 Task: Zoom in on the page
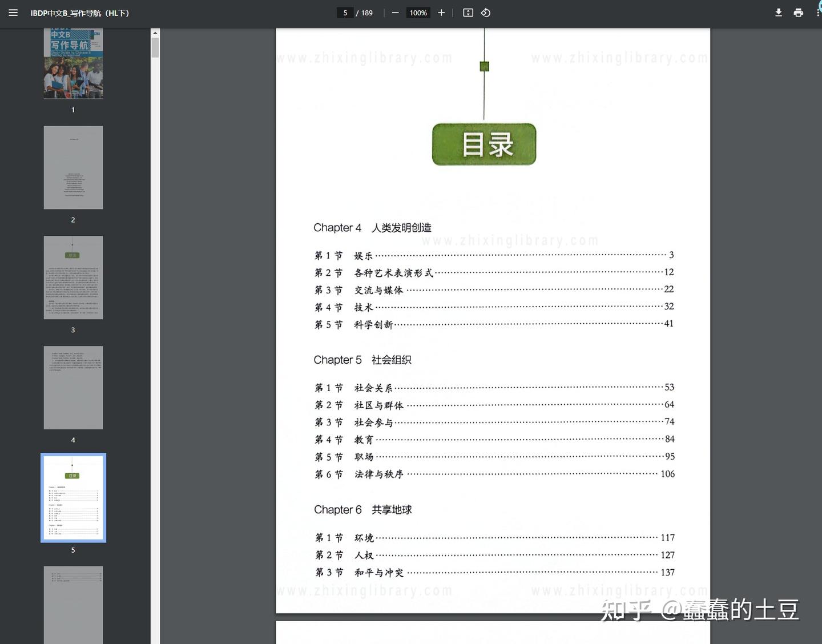pos(441,12)
